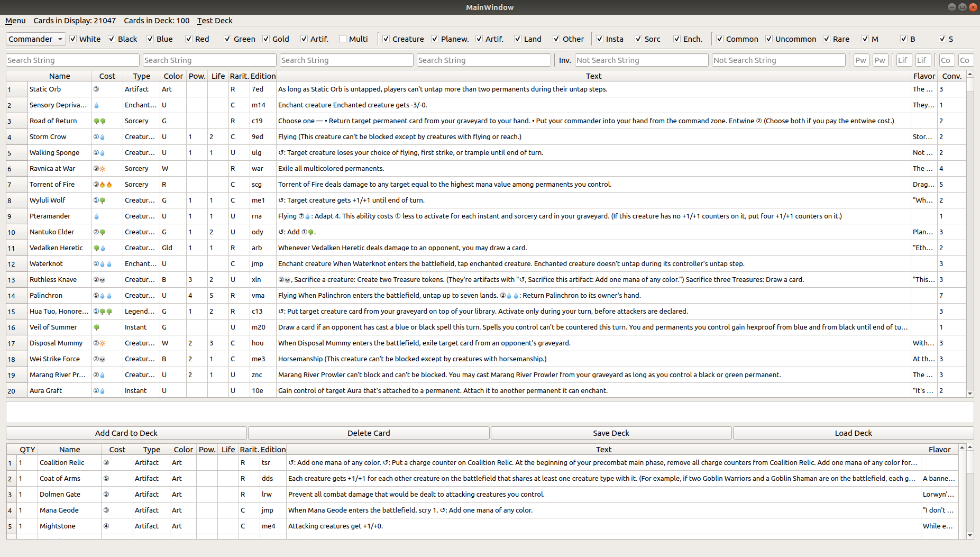Screen dimensions: 980x557
Task: Click Coalition Relic's mana cost symbol in deck
Action: pyautogui.click(x=106, y=463)
